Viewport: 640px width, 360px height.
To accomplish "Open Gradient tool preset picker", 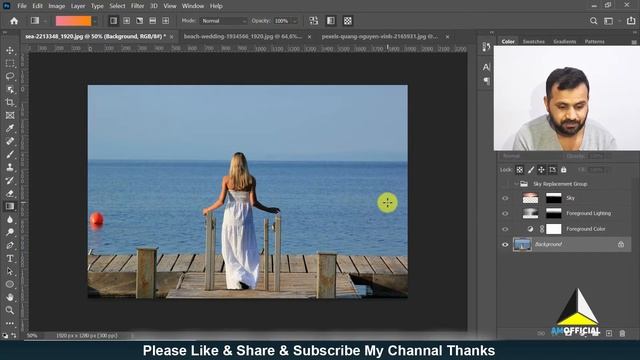I will click(38, 21).
